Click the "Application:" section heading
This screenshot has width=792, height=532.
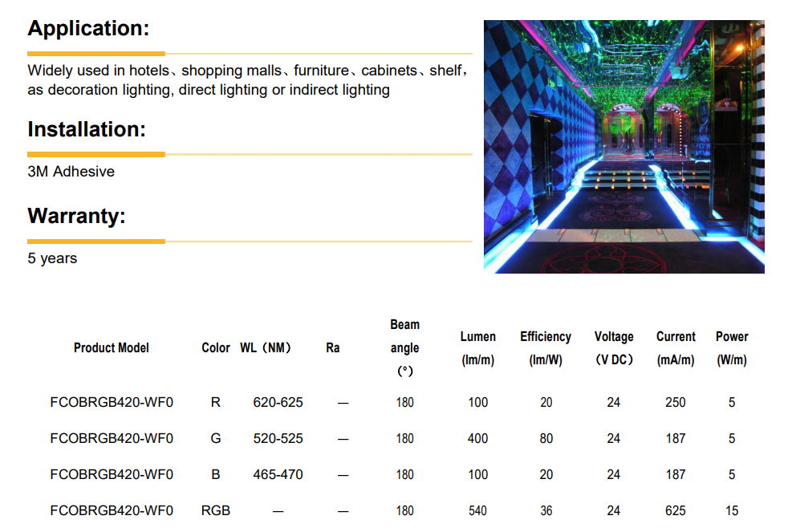click(x=88, y=28)
